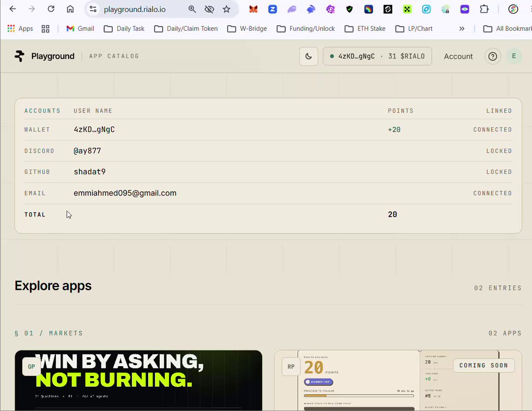The image size is (532, 411).
Task: Open the W-Bridge bookmark folder
Action: [x=247, y=29]
